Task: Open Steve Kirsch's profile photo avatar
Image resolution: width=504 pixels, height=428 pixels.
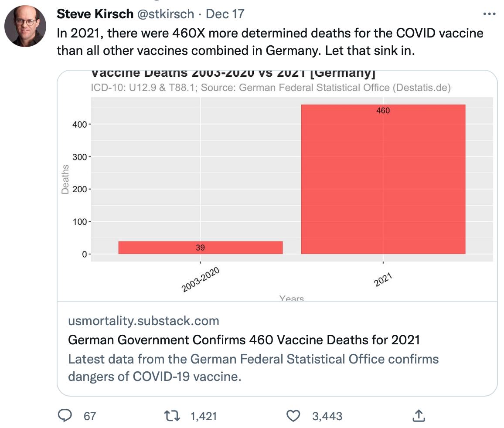Action: coord(25,27)
